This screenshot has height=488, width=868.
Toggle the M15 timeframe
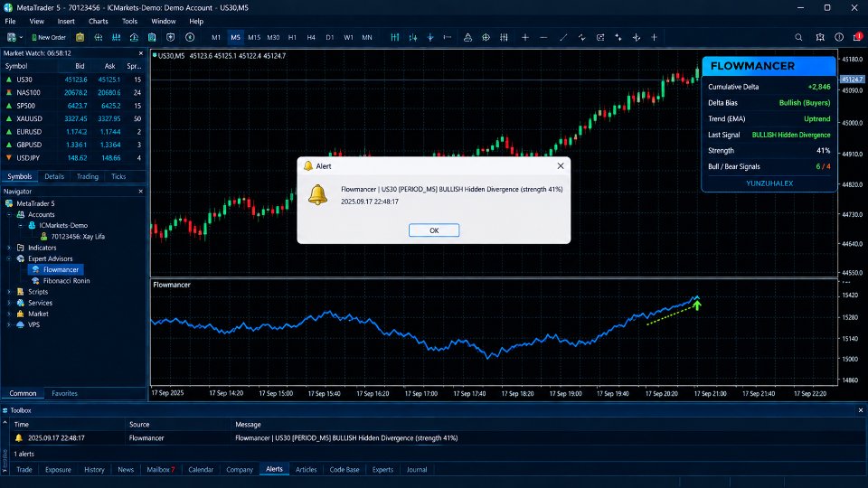click(254, 37)
